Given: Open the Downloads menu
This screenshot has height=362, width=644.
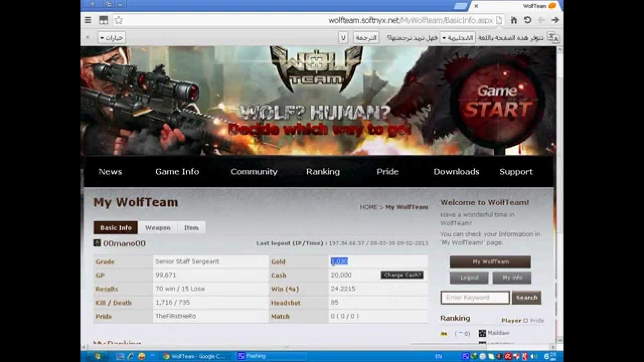Looking at the screenshot, I should pos(456,171).
